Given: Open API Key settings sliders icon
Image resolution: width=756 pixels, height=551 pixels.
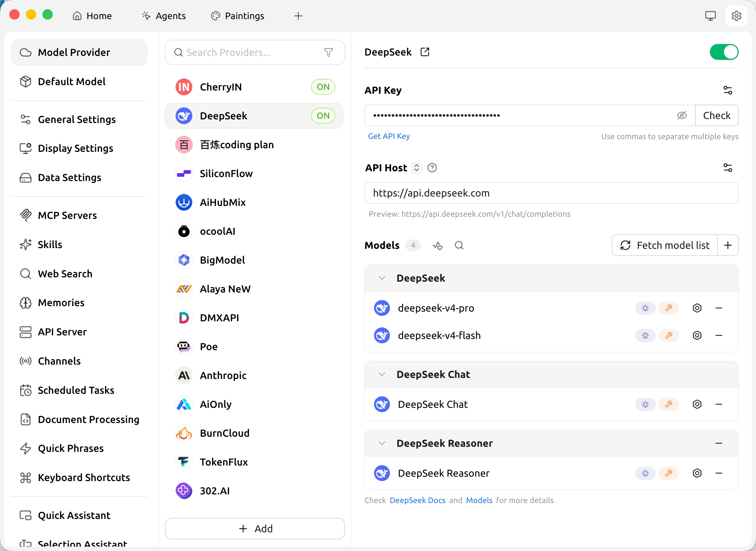Looking at the screenshot, I should click(x=728, y=90).
